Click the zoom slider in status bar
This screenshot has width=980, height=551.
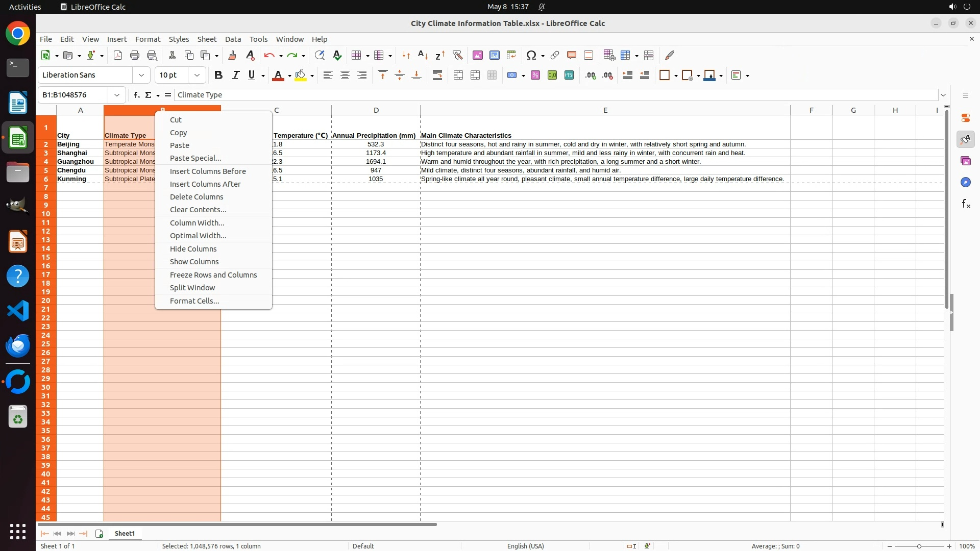click(919, 546)
